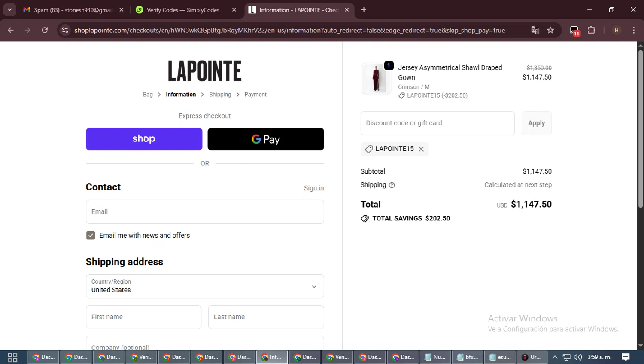Open Windows Task View button
The image size is (644, 364).
(x=12, y=357)
